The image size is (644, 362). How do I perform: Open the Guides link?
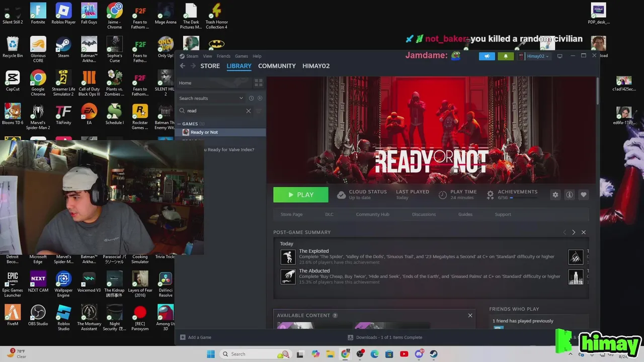coord(465,214)
